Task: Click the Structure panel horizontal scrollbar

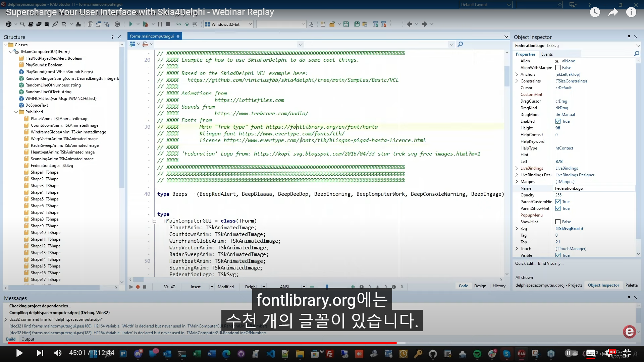Action: [x=54, y=288]
